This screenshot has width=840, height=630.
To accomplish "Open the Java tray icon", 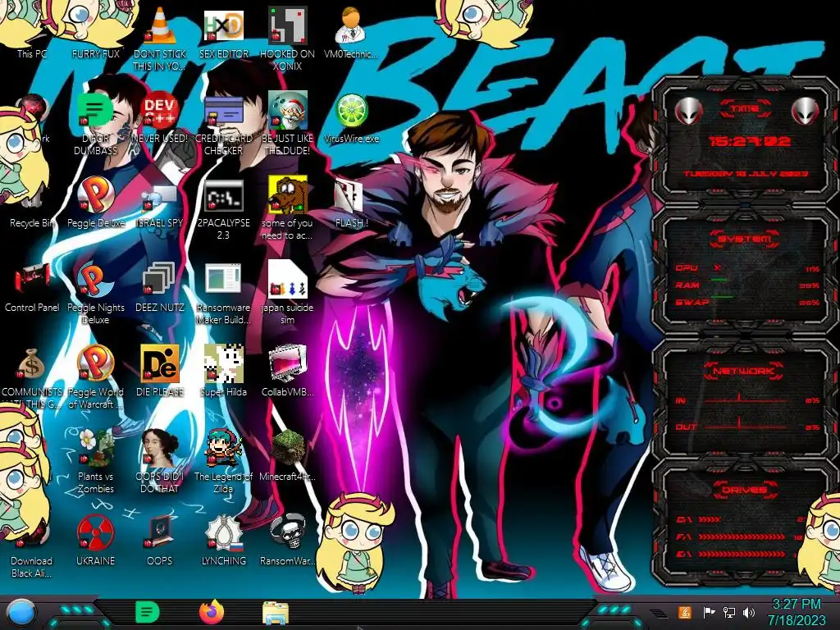I will tap(684, 612).
